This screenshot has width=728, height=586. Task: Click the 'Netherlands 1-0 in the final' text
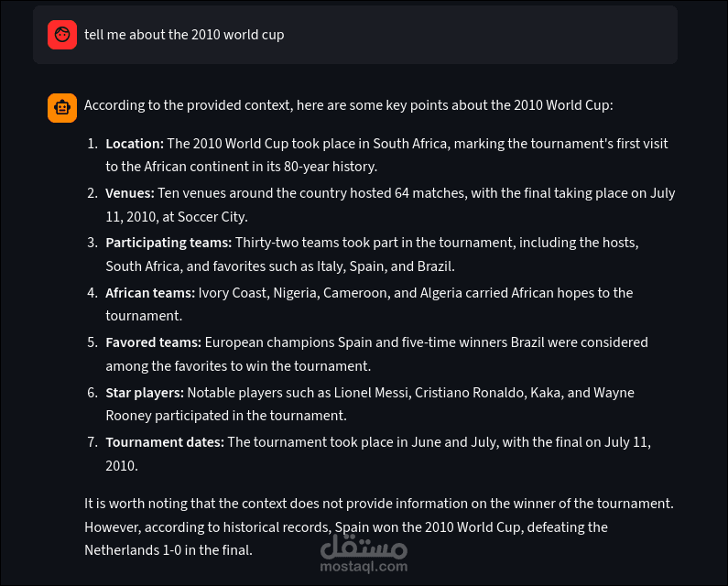coord(168,550)
